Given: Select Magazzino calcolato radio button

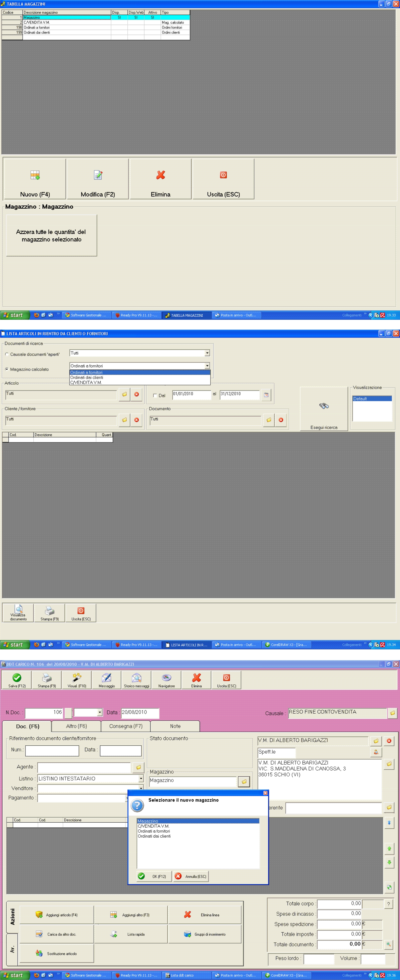Looking at the screenshot, I should [x=7, y=369].
